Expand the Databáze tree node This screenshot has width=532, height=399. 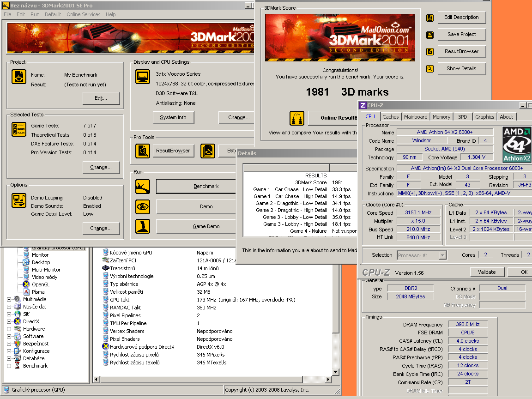[x=9, y=358]
